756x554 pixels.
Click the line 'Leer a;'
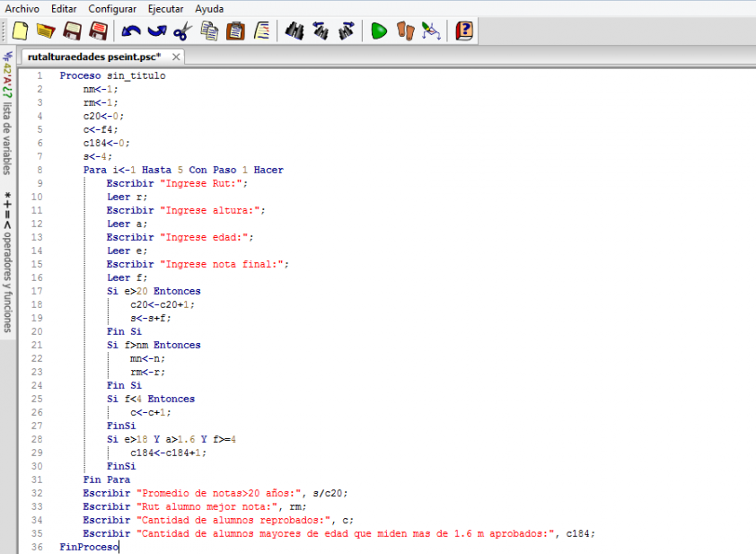pyautogui.click(x=127, y=224)
